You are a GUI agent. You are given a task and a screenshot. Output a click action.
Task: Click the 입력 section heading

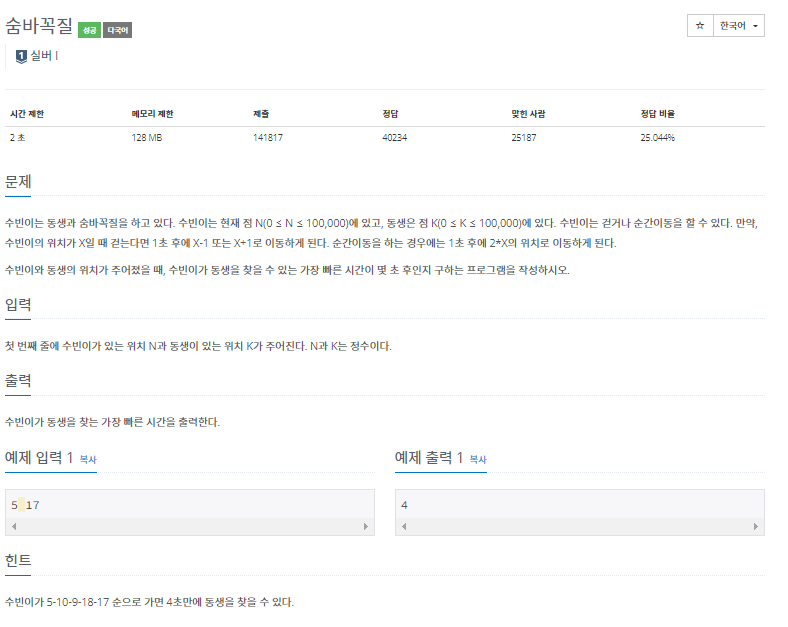18,304
